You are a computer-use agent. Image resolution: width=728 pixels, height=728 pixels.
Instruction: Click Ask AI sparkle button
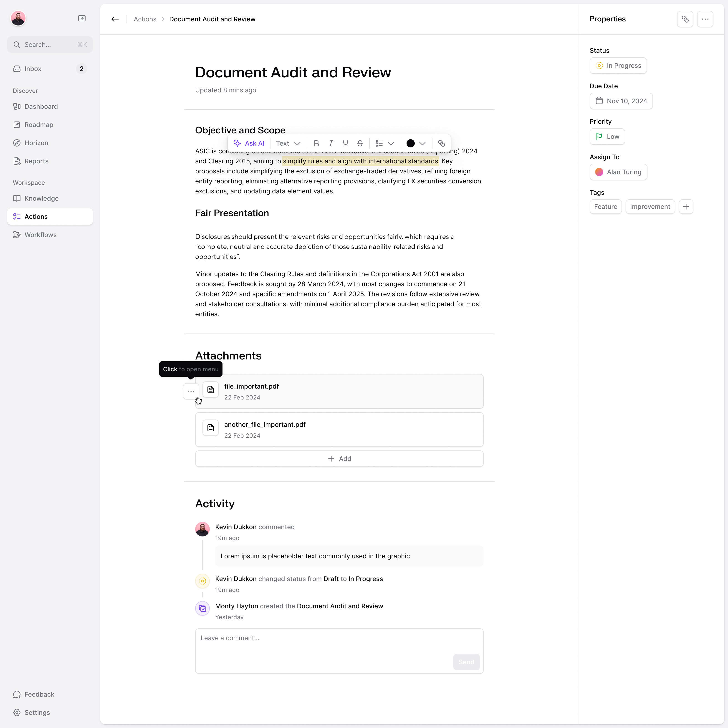[x=249, y=144]
